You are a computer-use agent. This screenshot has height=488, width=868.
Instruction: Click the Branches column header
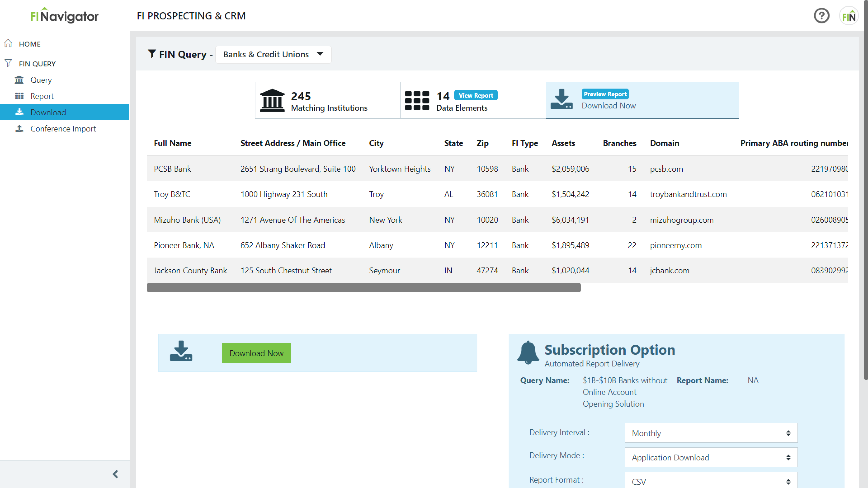click(619, 143)
